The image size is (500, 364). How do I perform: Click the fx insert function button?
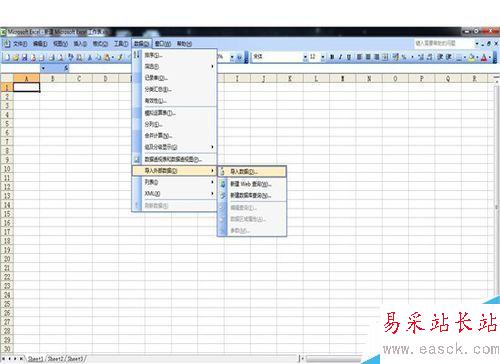(x=66, y=69)
